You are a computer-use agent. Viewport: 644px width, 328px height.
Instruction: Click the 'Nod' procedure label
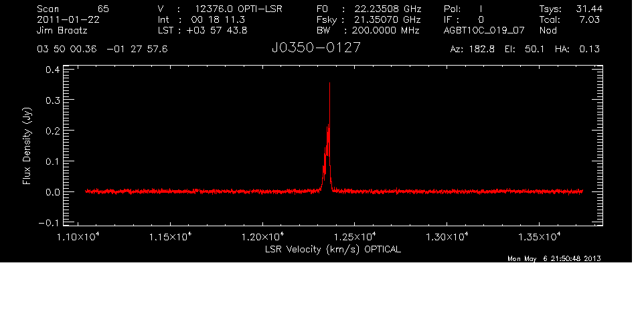coord(548,30)
